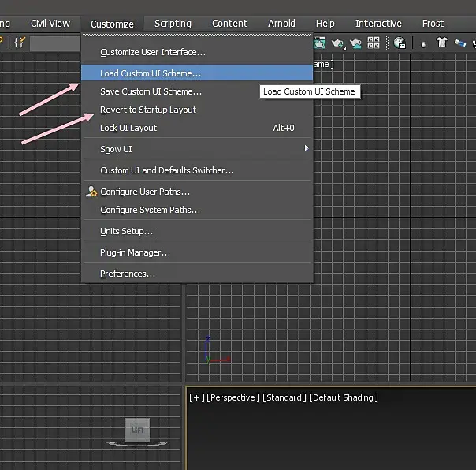This screenshot has height=470, width=476.
Task: Click the white shirt toolbar icon
Action: coord(441,43)
